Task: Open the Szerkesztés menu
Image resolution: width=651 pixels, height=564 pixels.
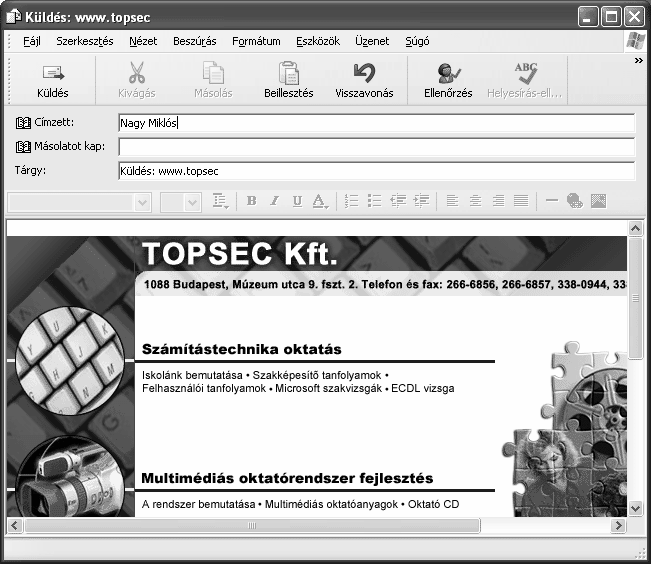Action: point(85,41)
